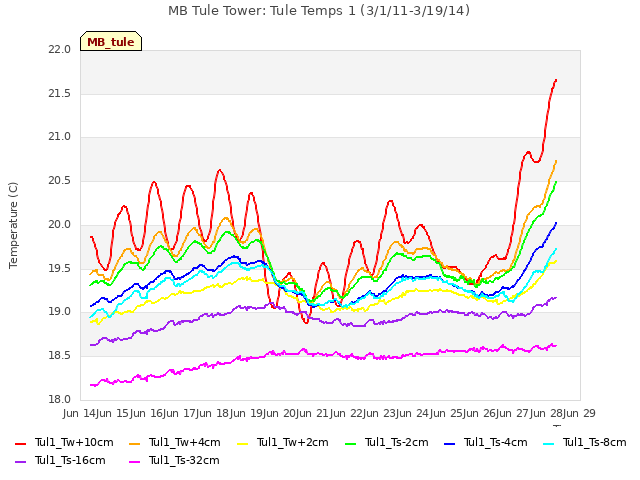Viewport: 640px width, 480px height.
Task: Click the Jun 25 x-axis label
Action: [447, 413]
